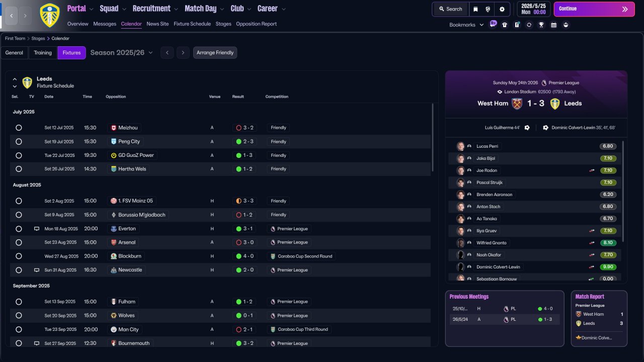This screenshot has width=644, height=362.
Task: Click the Arsenal club badge in the fixture list
Action: [x=114, y=242]
